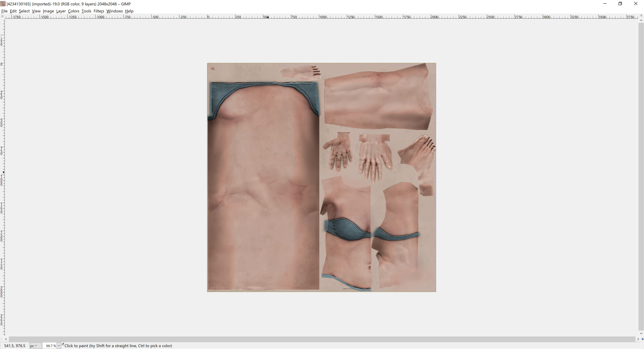Expand the zoom percentage dropdown arrow
644x349 pixels.
[59, 346]
